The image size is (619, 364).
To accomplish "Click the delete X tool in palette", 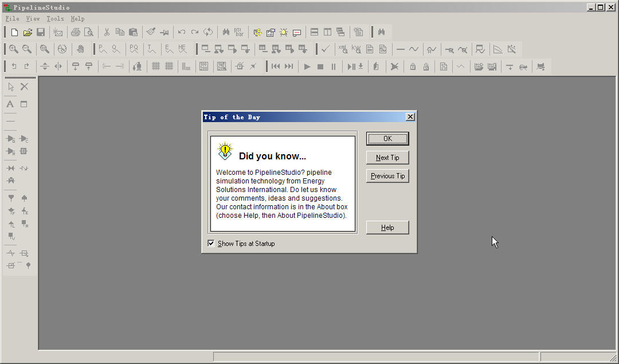I will pos(25,87).
